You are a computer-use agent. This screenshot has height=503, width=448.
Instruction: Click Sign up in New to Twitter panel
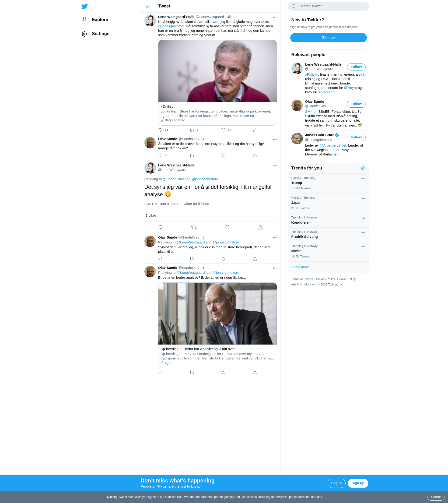tap(328, 37)
